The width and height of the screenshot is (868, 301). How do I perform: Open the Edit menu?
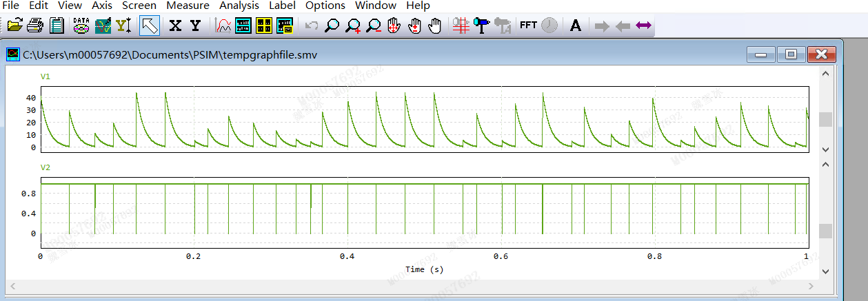tap(39, 6)
